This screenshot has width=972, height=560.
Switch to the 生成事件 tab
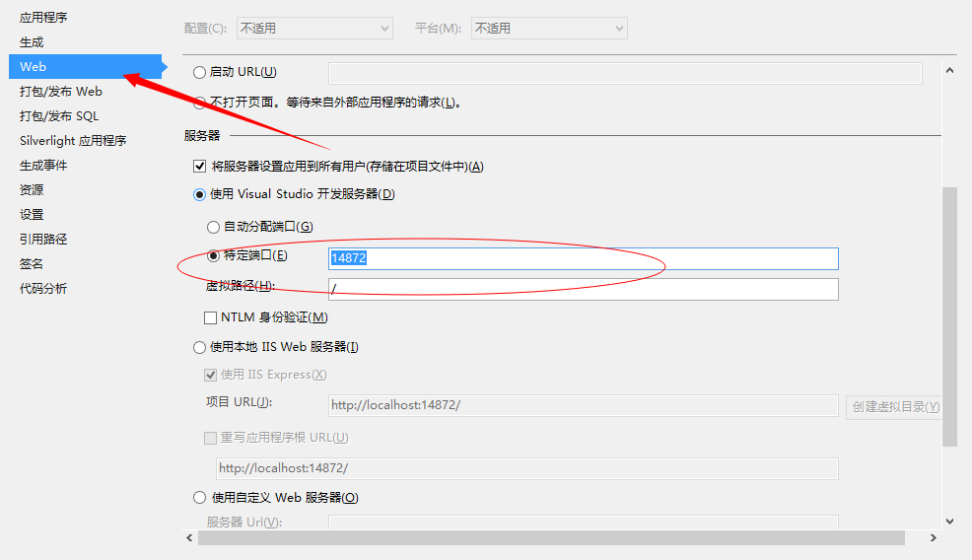pos(43,166)
